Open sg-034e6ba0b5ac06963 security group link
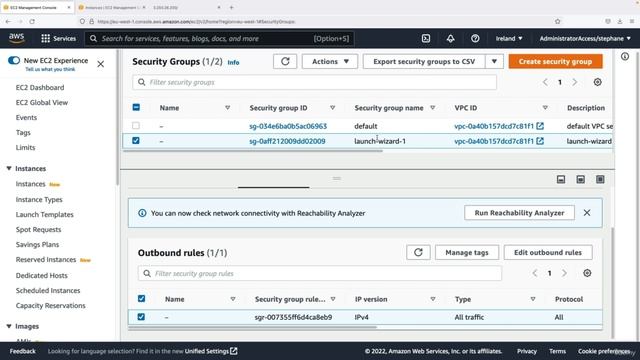Image resolution: width=640 pixels, height=360 pixels. (288, 126)
